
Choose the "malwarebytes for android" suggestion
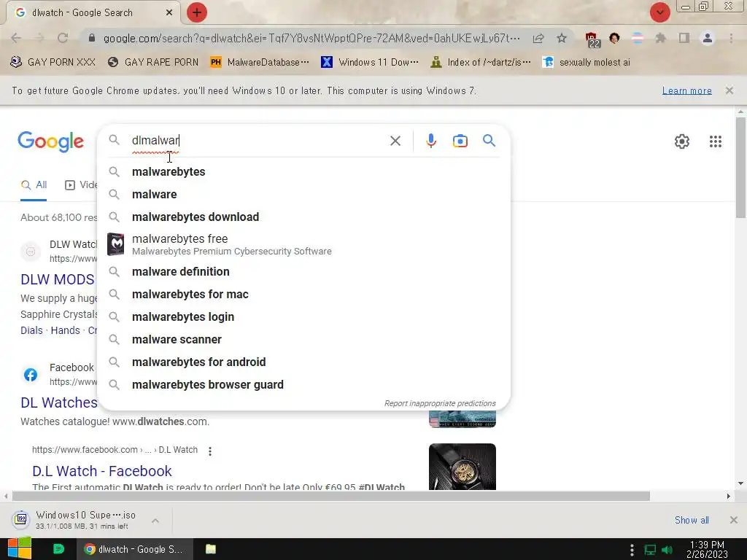tap(303, 362)
